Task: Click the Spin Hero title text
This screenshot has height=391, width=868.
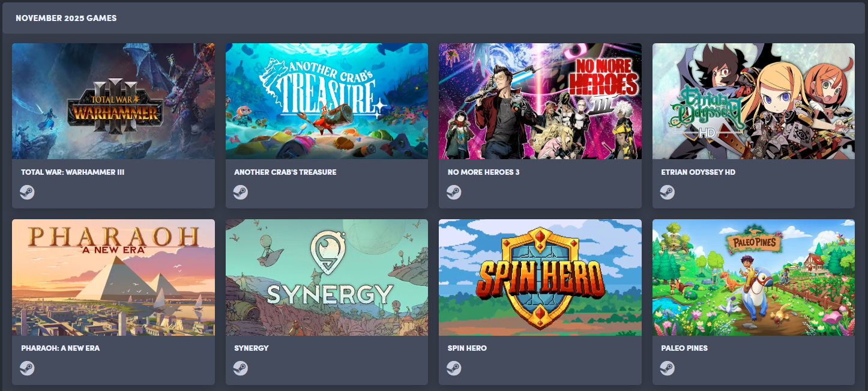Action: [x=467, y=348]
